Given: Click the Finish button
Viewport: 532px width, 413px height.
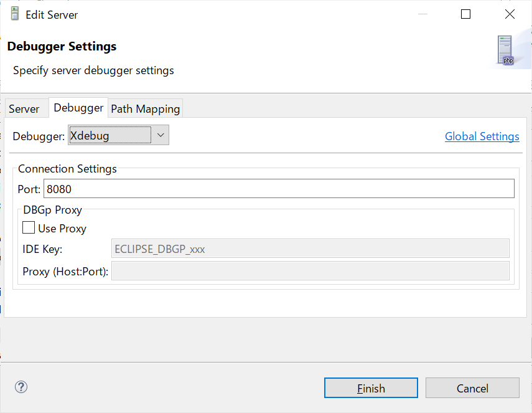Looking at the screenshot, I should click(x=371, y=388).
